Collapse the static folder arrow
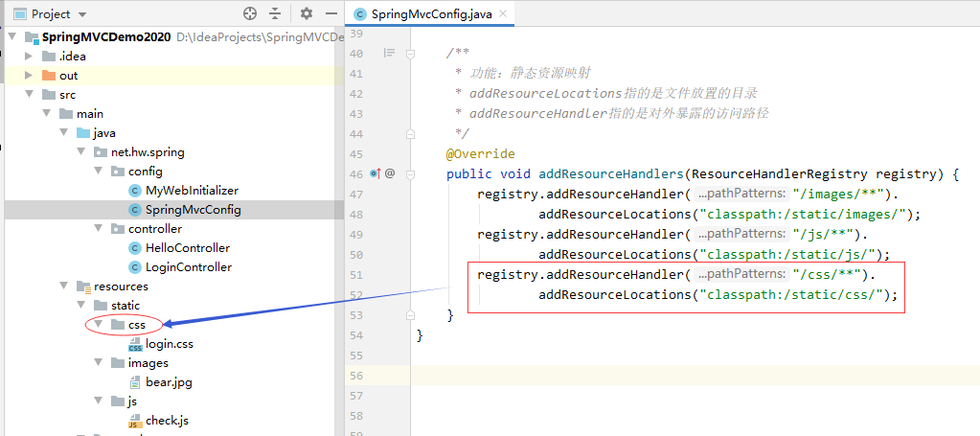 [80, 306]
